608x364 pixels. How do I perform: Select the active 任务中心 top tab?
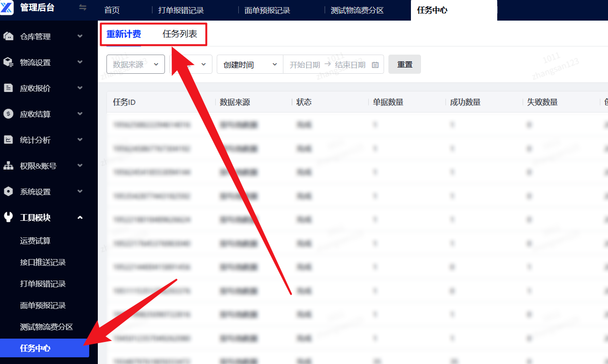coord(454,10)
